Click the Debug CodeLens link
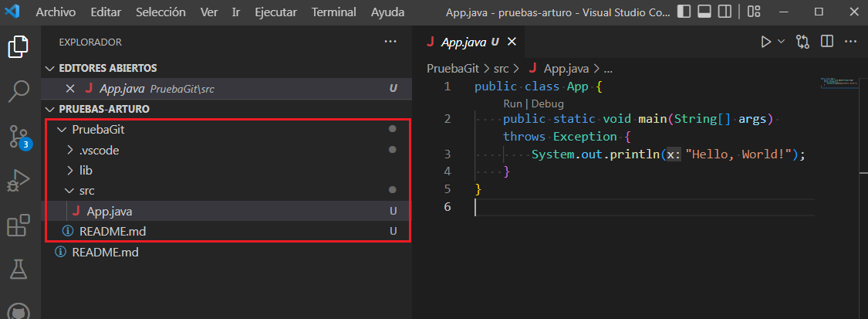Screen dimensions: 868x319 click(548, 104)
